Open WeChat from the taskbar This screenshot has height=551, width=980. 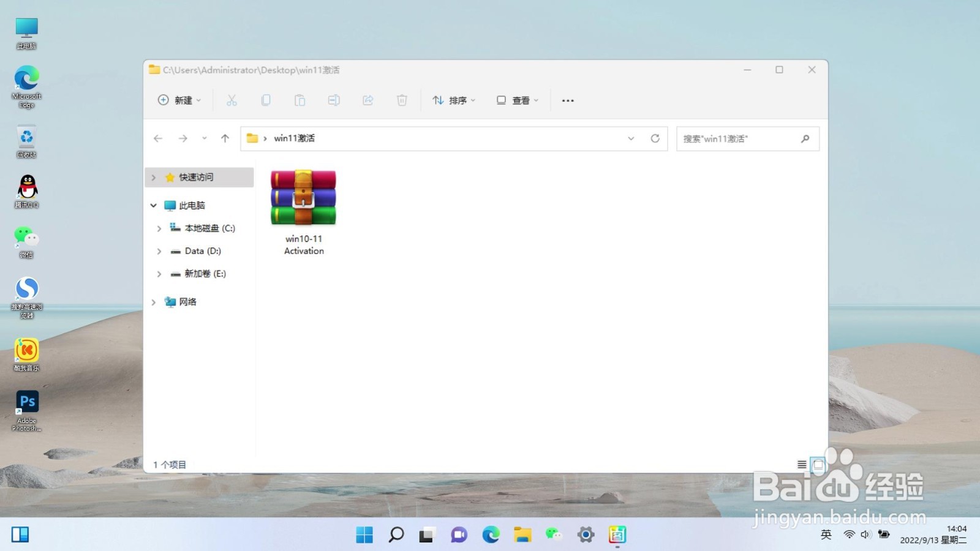coord(554,535)
